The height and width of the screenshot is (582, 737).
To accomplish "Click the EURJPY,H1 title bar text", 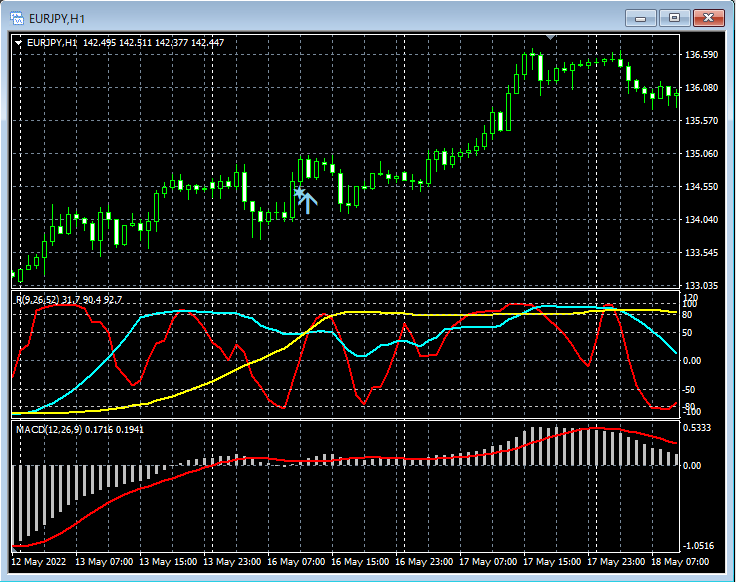I will click(57, 19).
